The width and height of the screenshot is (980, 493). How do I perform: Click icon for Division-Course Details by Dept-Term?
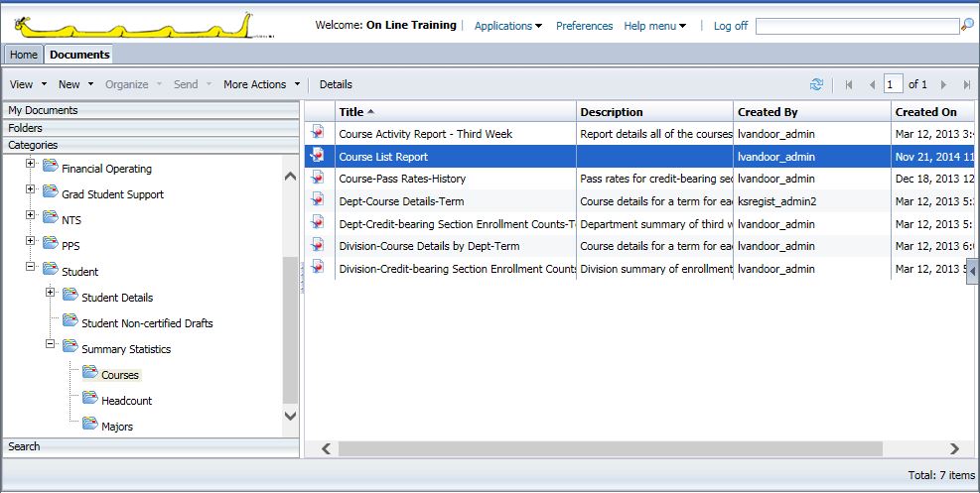(x=319, y=245)
